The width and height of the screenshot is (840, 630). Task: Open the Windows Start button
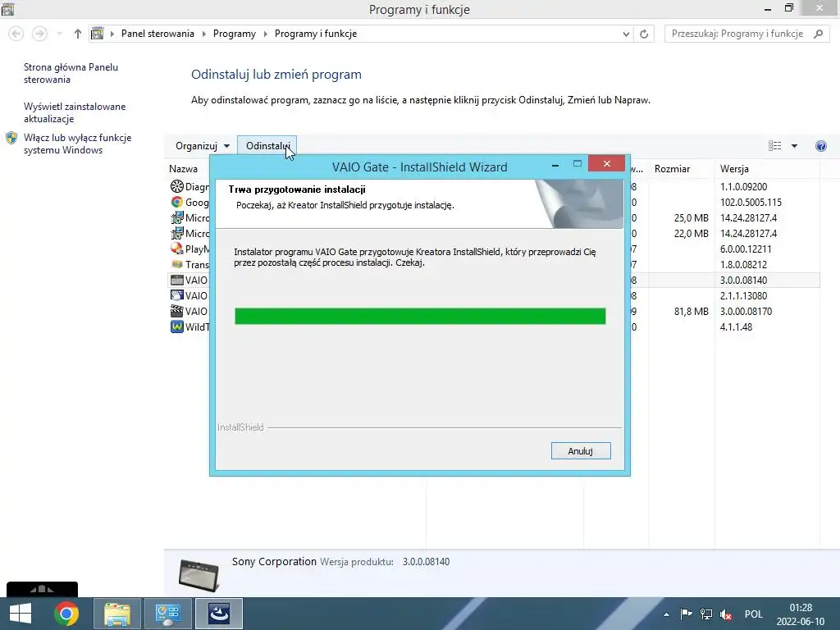(21, 614)
